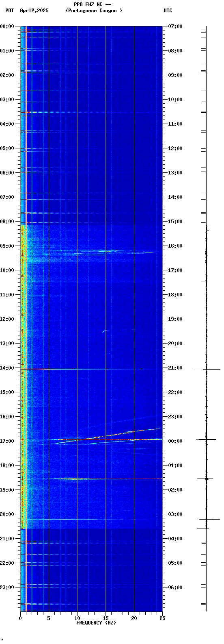This screenshot has height=644, width=224.
Task: Select the PDT '14:00' time label
Action: tap(7, 368)
